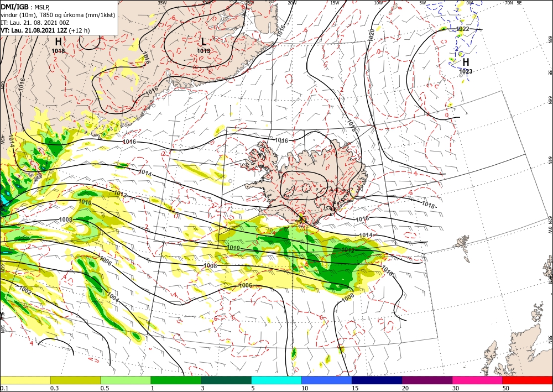Click the 'VT: Lau. 21.08.2021 12Z (+12 h)' line

45,30
